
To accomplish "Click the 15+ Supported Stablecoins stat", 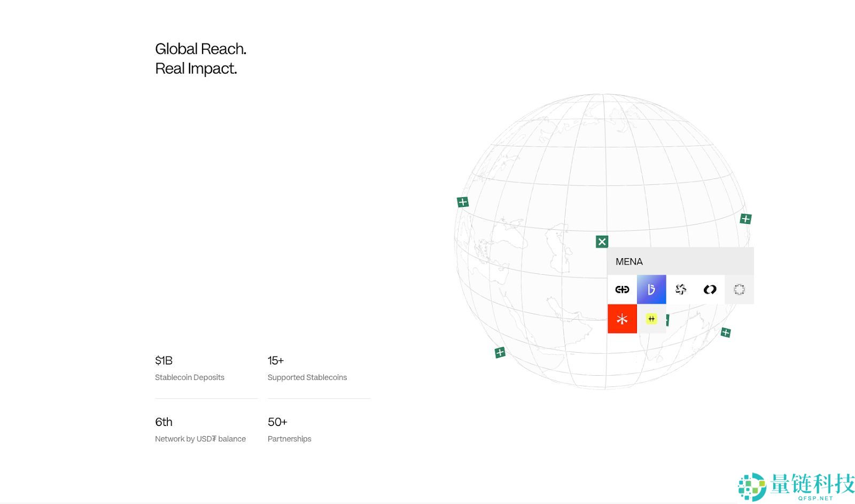I will pyautogui.click(x=307, y=368).
